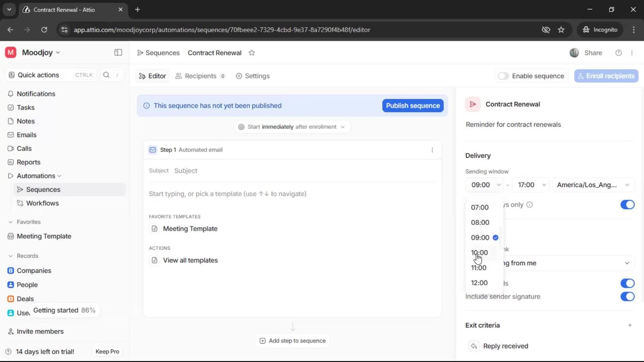This screenshot has width=644, height=362.
Task: Turn off the weekdays only toggle
Action: pyautogui.click(x=627, y=204)
